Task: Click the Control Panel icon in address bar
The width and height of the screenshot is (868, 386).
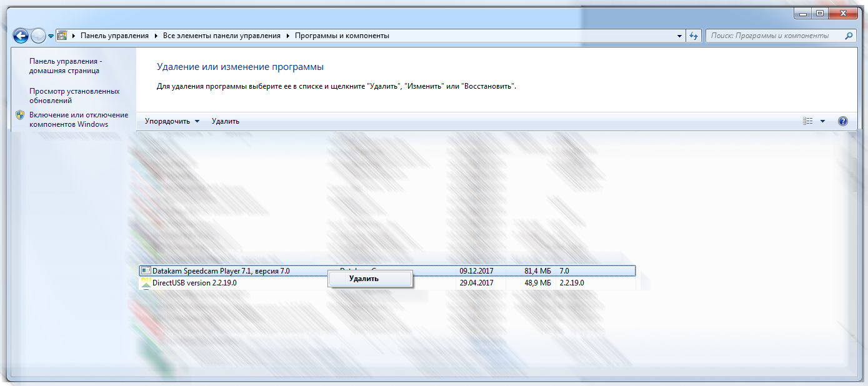Action: pyautogui.click(x=62, y=36)
